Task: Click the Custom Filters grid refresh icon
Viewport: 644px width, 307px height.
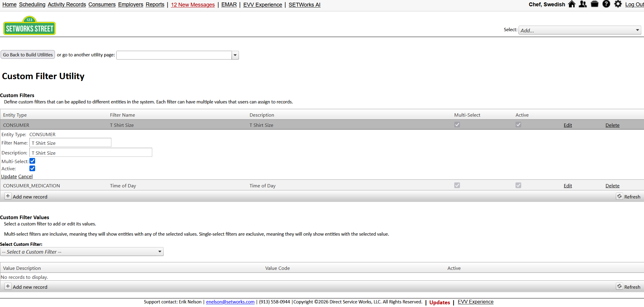Action: coord(619,196)
